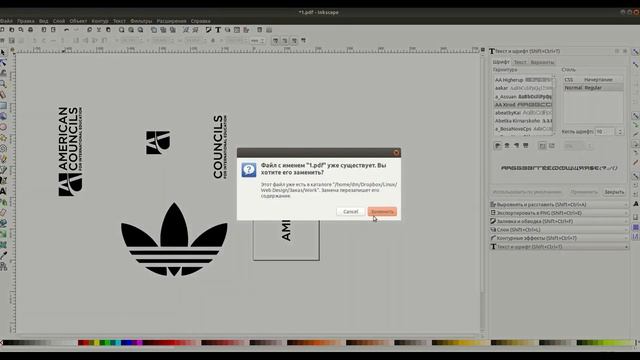Select the Eraser tool
Image resolution: width=640 pixels, height=360 pixels.
(3, 212)
